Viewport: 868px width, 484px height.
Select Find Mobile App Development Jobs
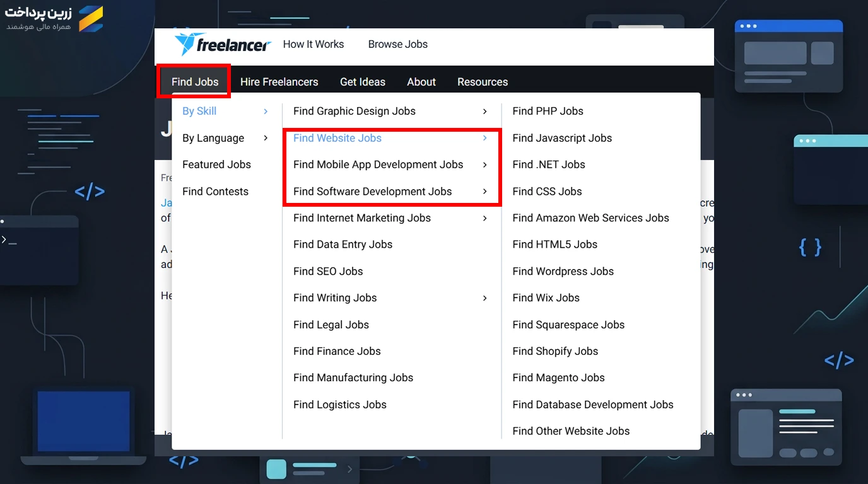[x=378, y=164]
